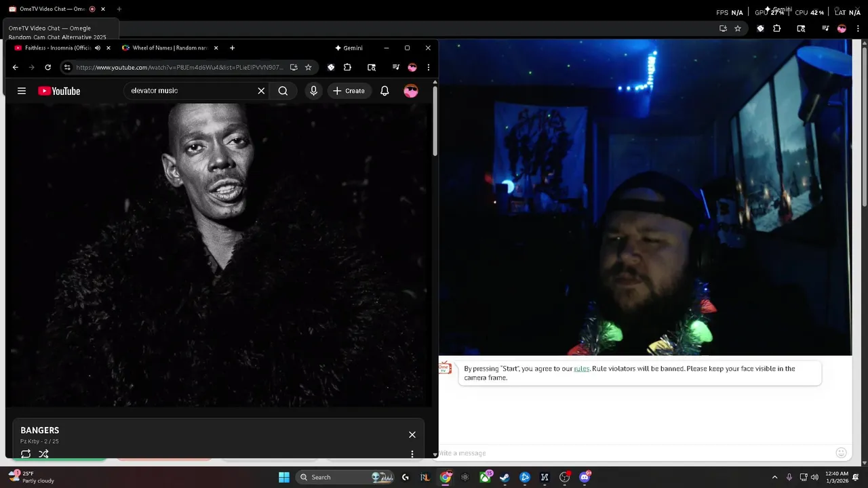The image size is (868, 488).
Task: Open the OmeTV 'rules' link
Action: 581,369
